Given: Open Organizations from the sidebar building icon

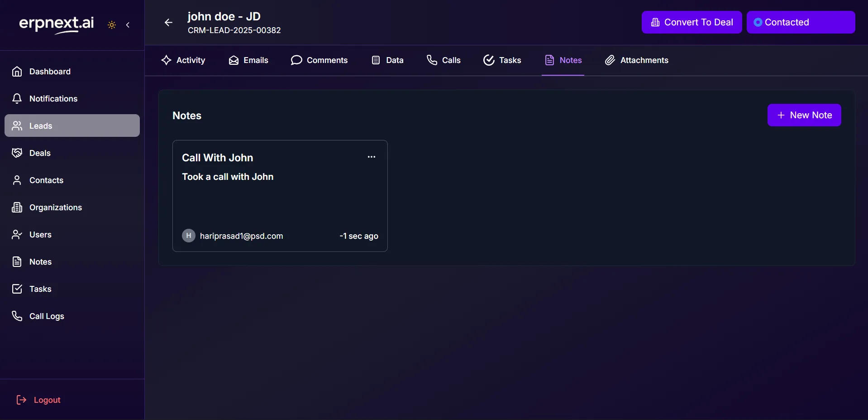Looking at the screenshot, I should 17,208.
